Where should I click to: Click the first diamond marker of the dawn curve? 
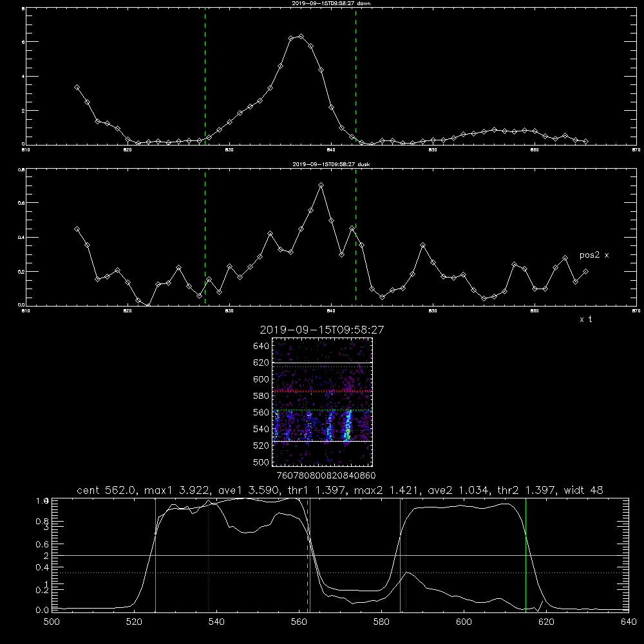[x=77, y=88]
